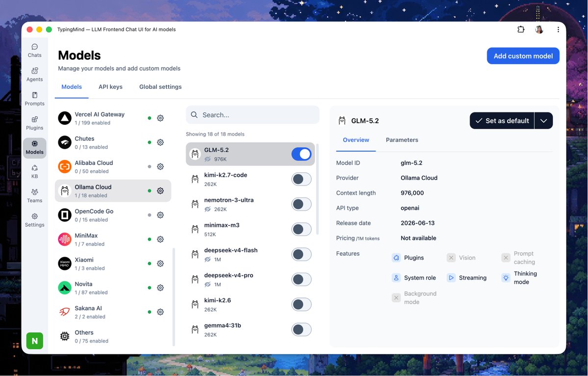Set GLM-5.2 as default model

[502, 120]
